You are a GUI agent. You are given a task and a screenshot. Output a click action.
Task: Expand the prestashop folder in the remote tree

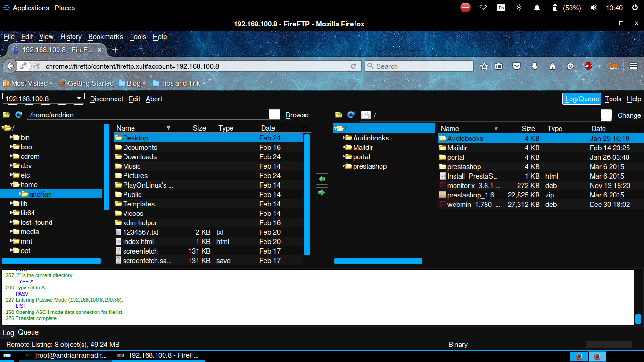(344, 166)
